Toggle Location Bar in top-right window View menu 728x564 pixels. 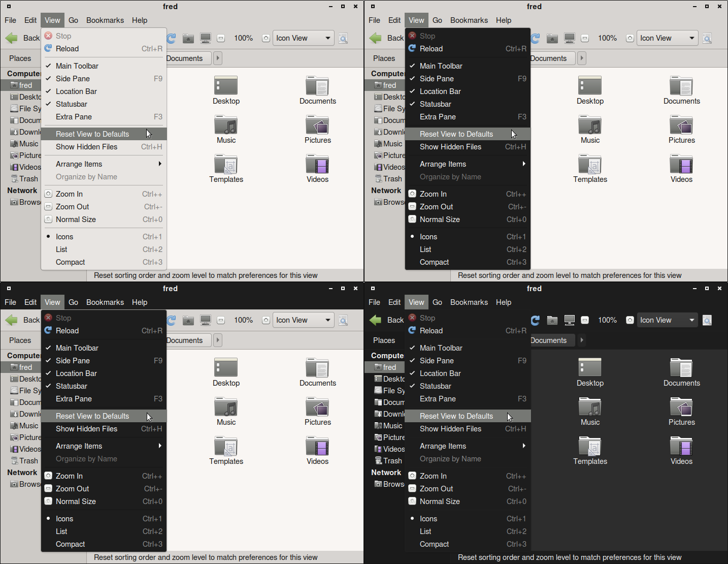click(x=468, y=91)
